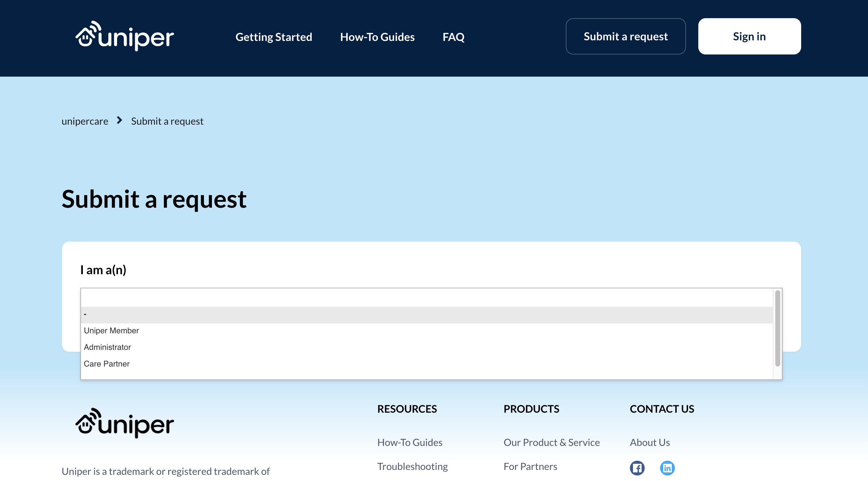
Task: Open the How-To Guides header menu
Action: tap(377, 37)
